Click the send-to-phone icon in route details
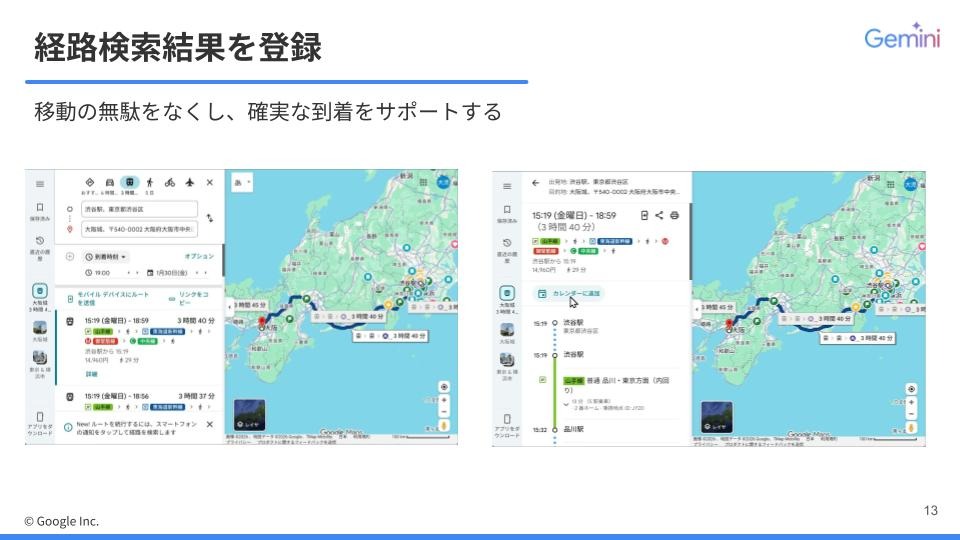Screen dimensions: 960x540 point(644,215)
